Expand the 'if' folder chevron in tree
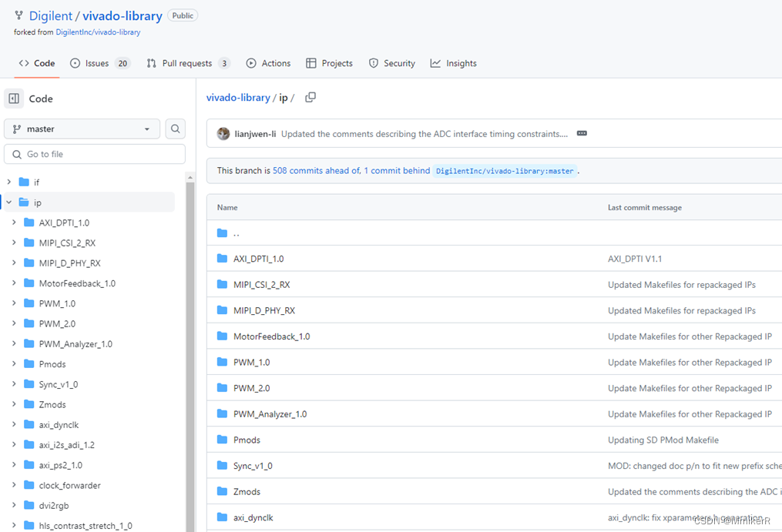Screen dimensions: 782x532 point(9,182)
